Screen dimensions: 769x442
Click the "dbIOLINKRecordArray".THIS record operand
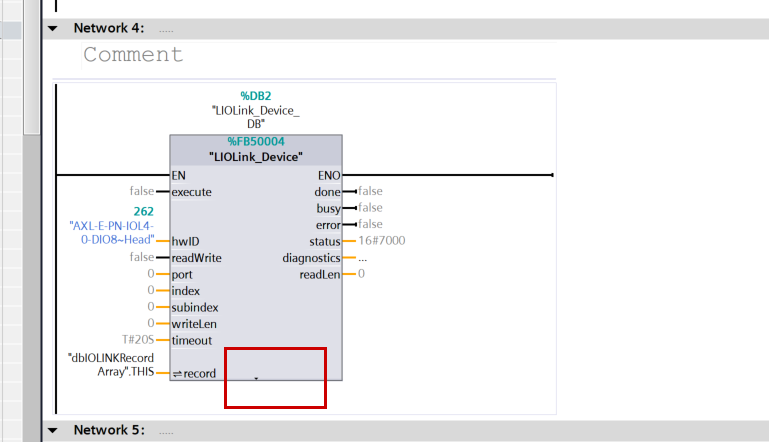pos(111,365)
